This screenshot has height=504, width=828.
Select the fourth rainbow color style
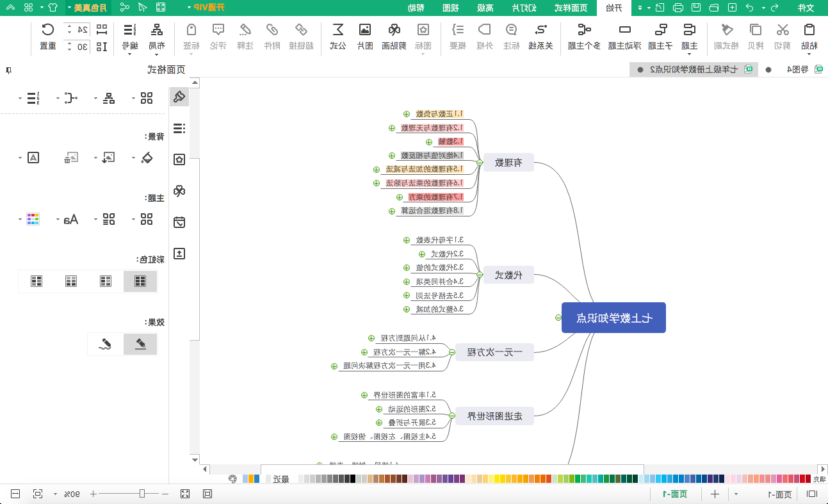coord(37,281)
